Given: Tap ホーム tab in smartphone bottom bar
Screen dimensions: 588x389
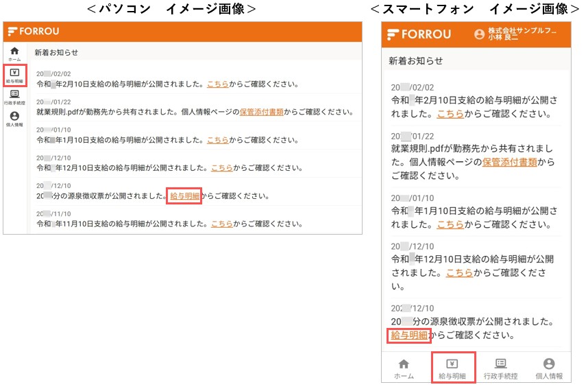Looking at the screenshot, I should (404, 368).
